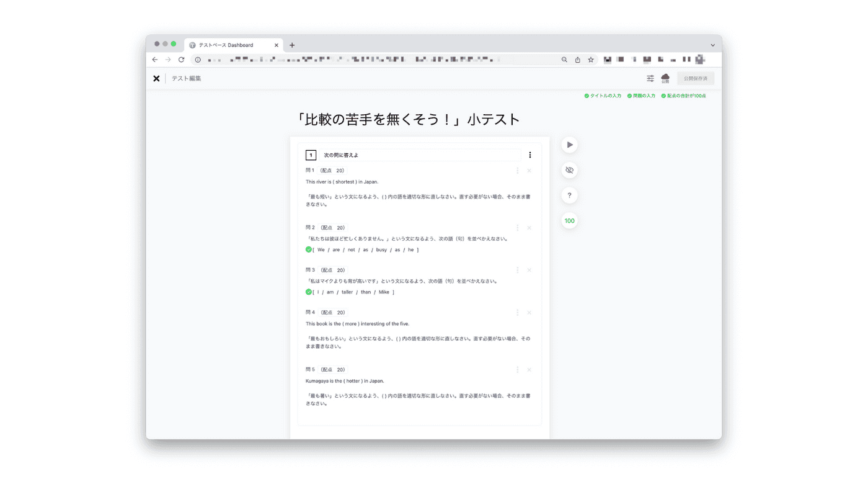868x489 pixels.
Task: Click the play preview button beside the test
Action: [x=569, y=145]
